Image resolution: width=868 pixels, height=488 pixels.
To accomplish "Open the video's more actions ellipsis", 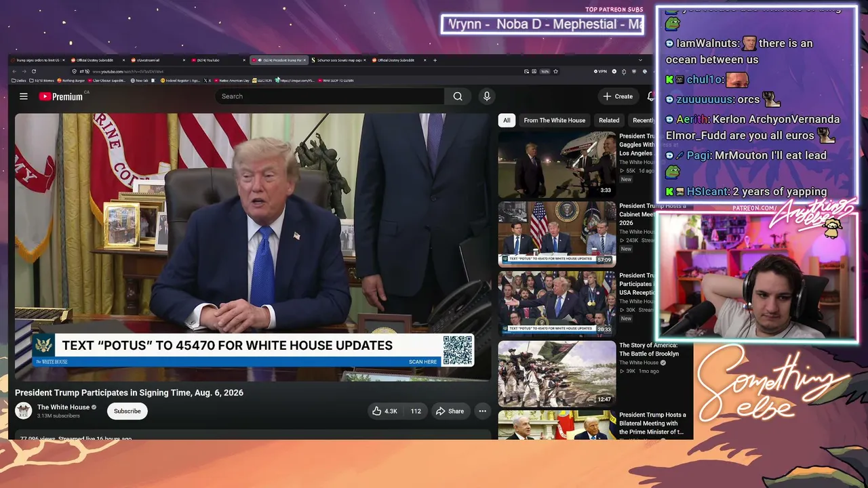I will (x=482, y=411).
